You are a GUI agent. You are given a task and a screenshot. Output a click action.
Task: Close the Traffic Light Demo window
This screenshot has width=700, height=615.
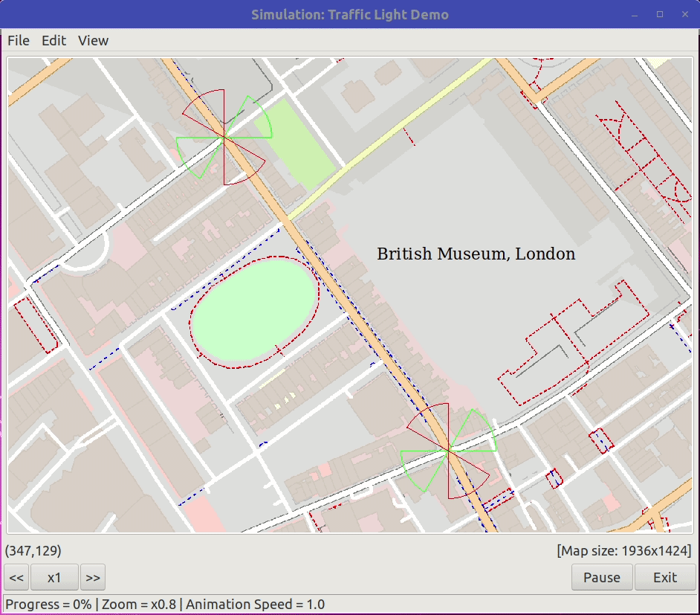685,14
